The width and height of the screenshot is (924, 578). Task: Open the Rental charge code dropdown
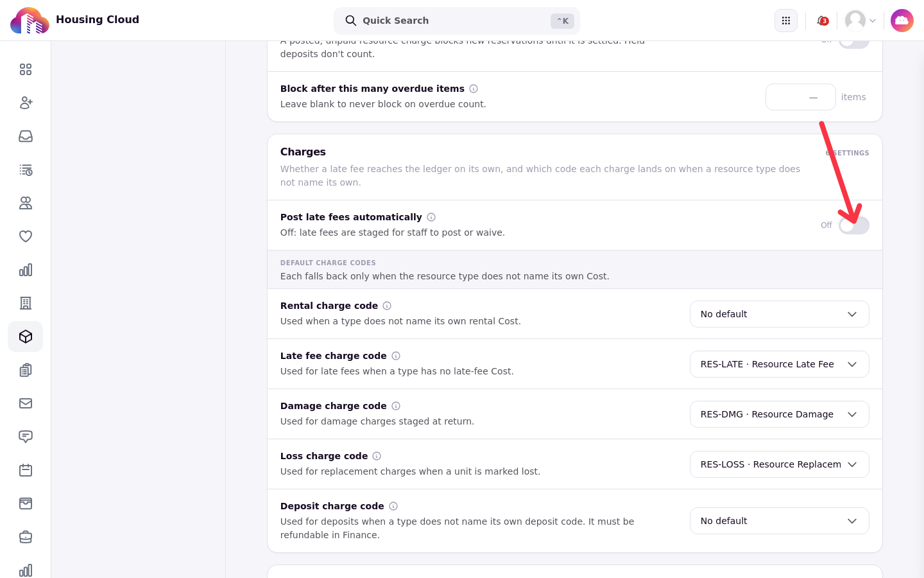780,314
